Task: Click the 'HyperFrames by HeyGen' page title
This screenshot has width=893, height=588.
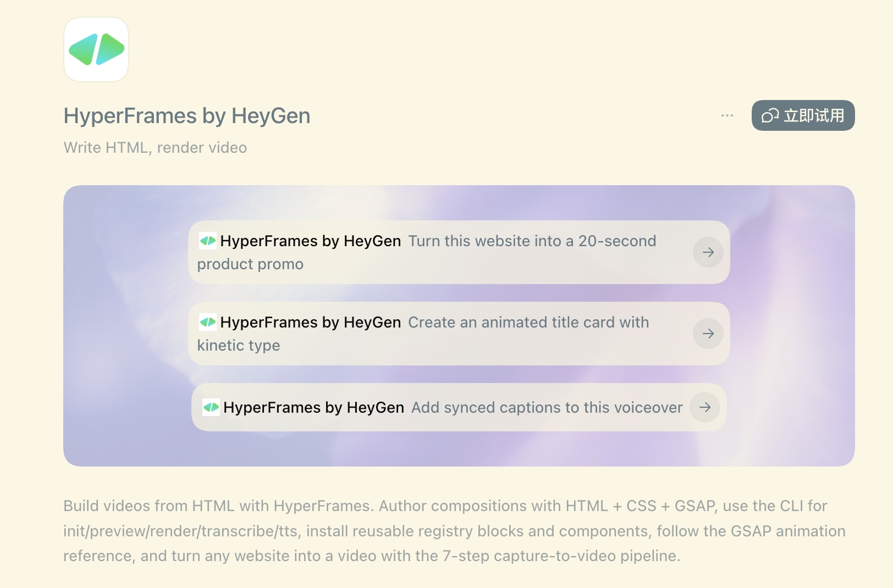Action: [x=187, y=116]
